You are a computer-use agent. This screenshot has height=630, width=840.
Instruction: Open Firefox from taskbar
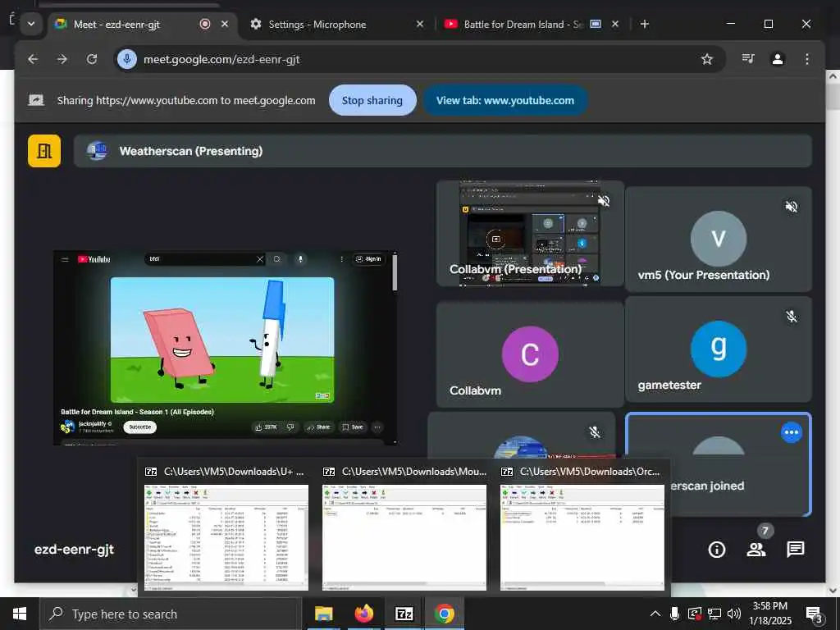[x=363, y=614]
